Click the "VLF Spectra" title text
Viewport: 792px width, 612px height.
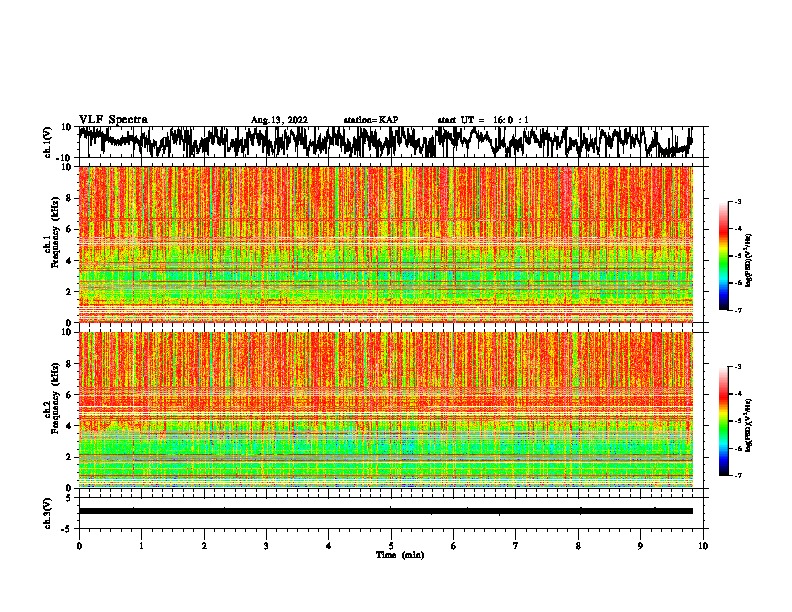click(x=113, y=119)
